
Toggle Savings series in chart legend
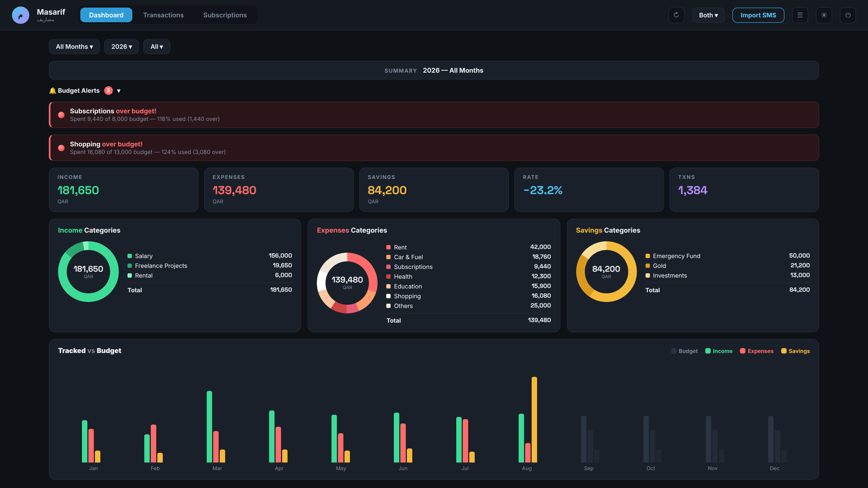point(795,351)
